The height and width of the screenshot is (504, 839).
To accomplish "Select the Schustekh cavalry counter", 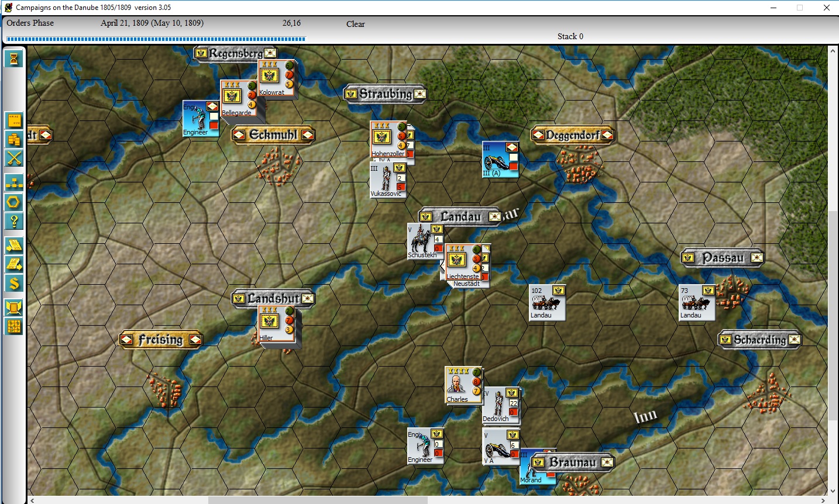I will click(425, 241).
